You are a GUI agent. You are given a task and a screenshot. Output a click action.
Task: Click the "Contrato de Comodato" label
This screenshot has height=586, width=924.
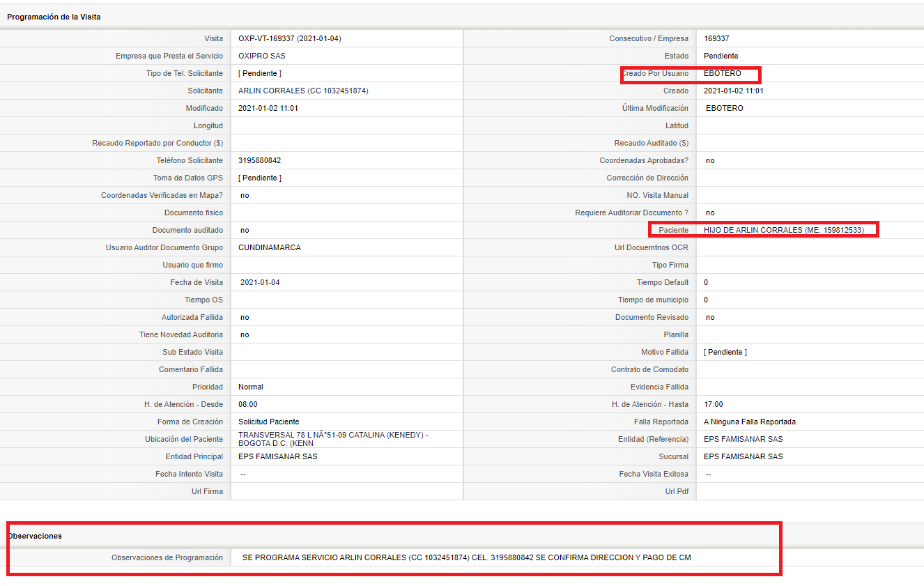649,369
